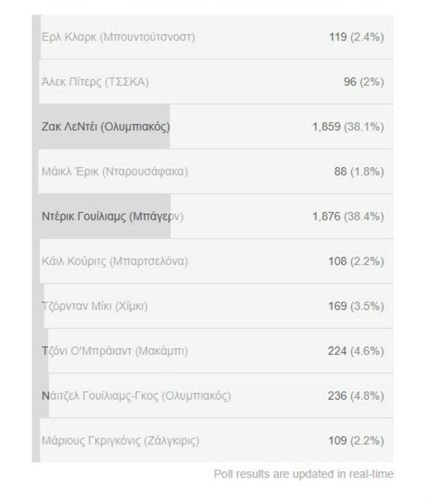
Task: Select the Μάικλ Έρικ (Νταρουσάφακα) poll row
Action: coord(213,171)
